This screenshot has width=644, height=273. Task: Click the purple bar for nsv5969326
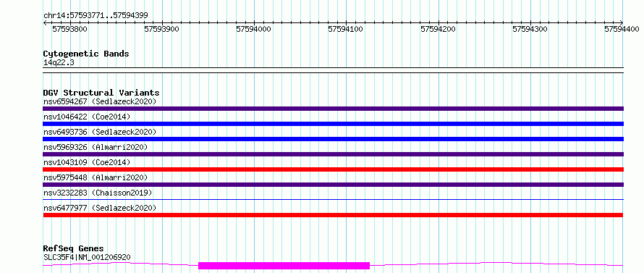point(333,154)
